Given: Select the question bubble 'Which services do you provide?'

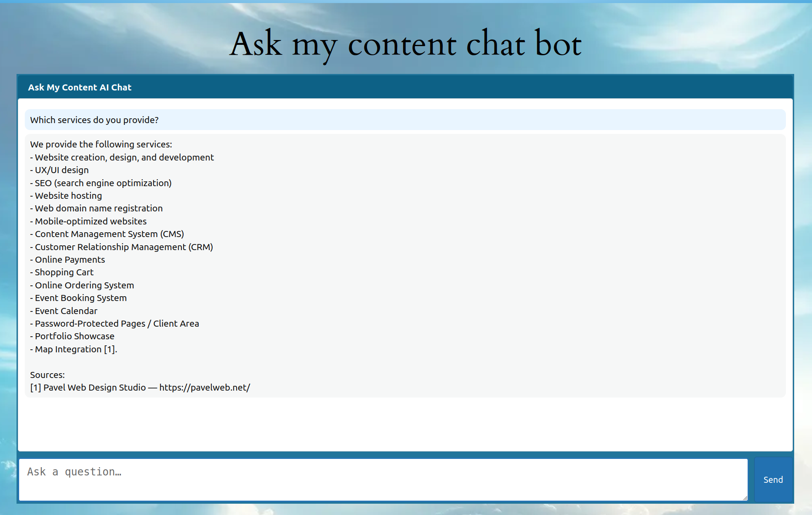Looking at the screenshot, I should 95,120.
